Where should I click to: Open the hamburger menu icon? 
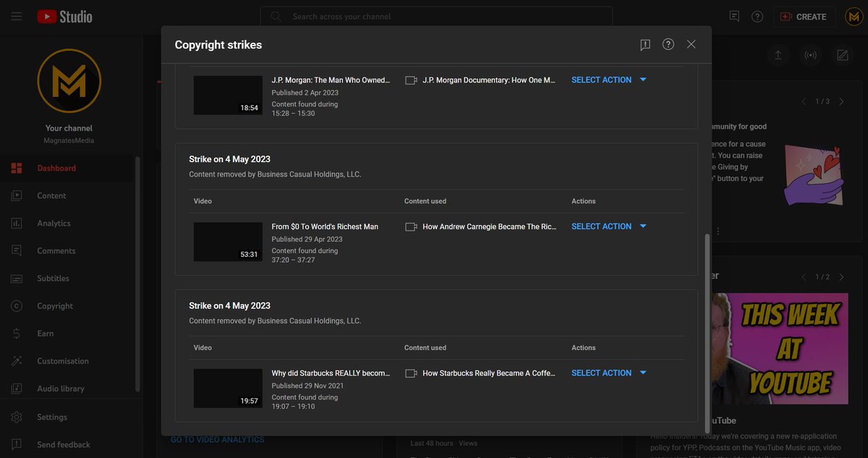coord(16,15)
